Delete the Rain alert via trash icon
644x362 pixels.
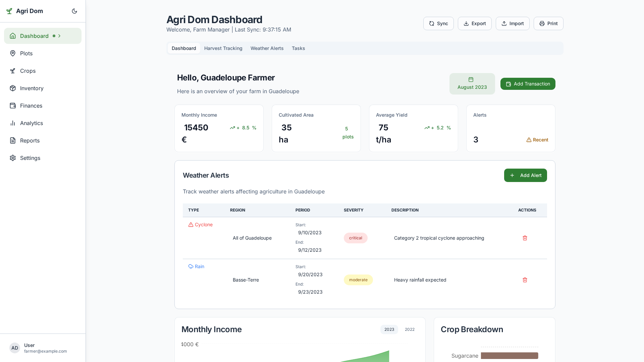click(x=525, y=280)
